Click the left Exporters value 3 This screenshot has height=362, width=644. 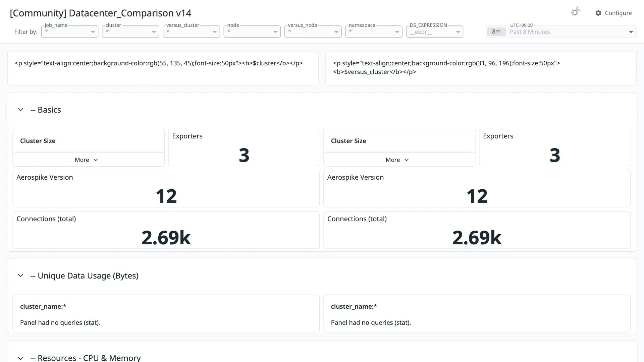pyautogui.click(x=244, y=155)
